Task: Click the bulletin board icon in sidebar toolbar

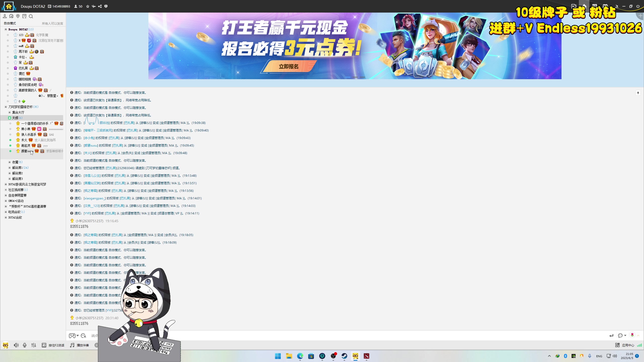Action: (x=24, y=16)
